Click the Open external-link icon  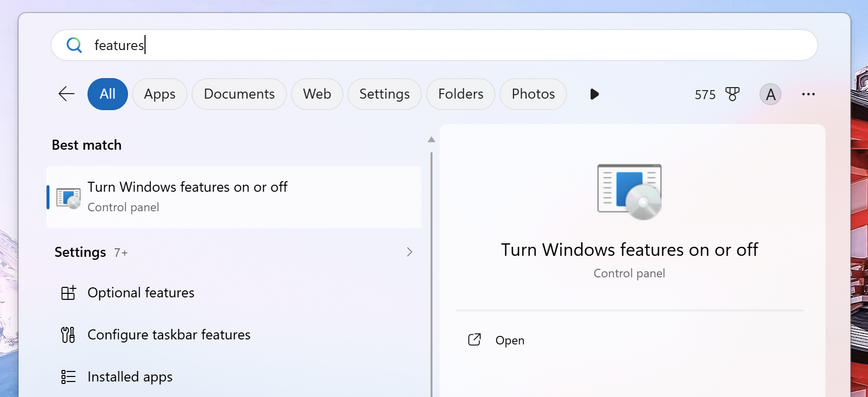tap(474, 340)
